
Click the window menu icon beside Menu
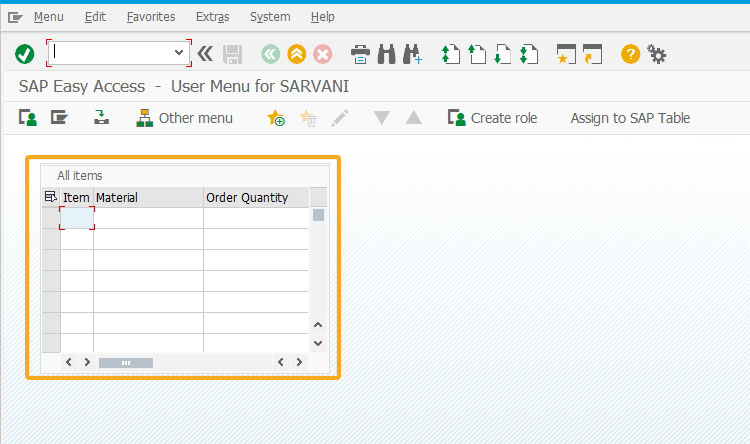coord(15,18)
